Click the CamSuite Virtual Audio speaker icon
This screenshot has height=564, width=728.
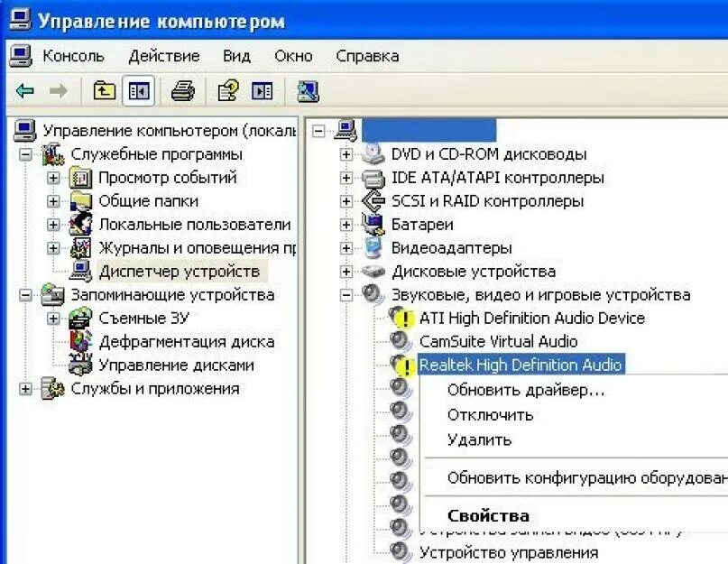401,341
